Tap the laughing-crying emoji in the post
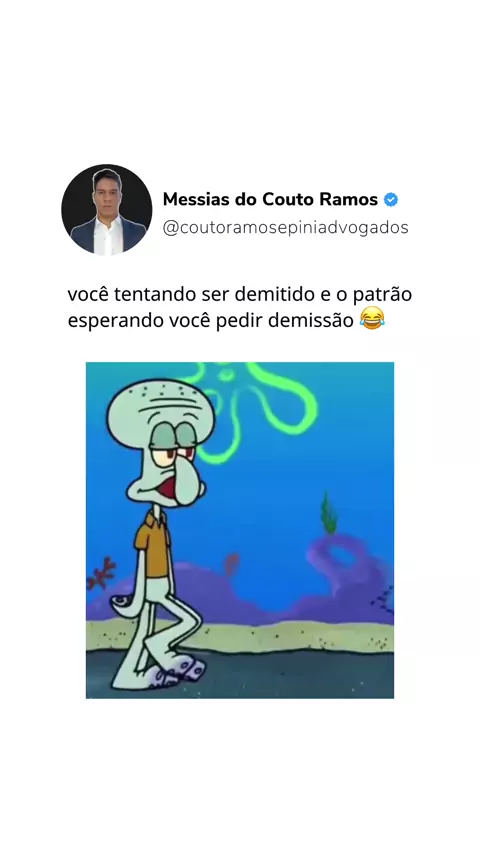 372,319
